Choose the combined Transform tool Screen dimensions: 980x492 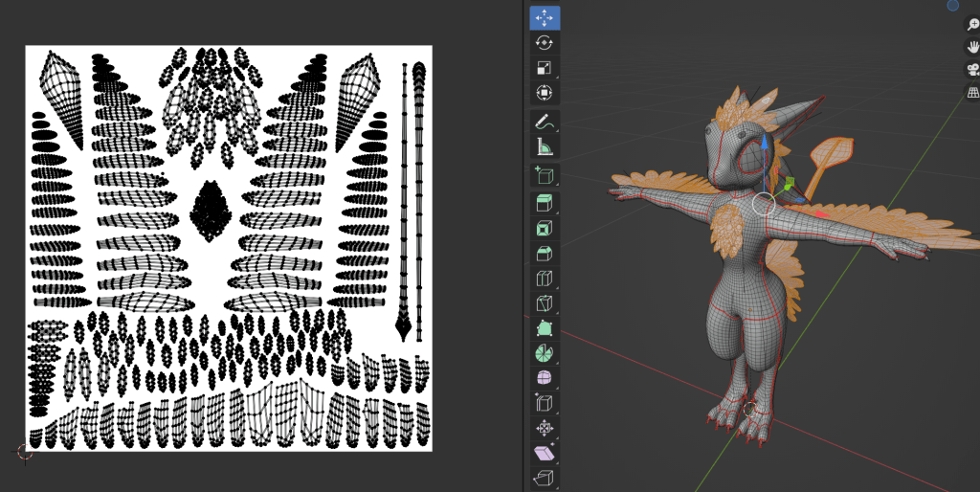click(x=545, y=94)
